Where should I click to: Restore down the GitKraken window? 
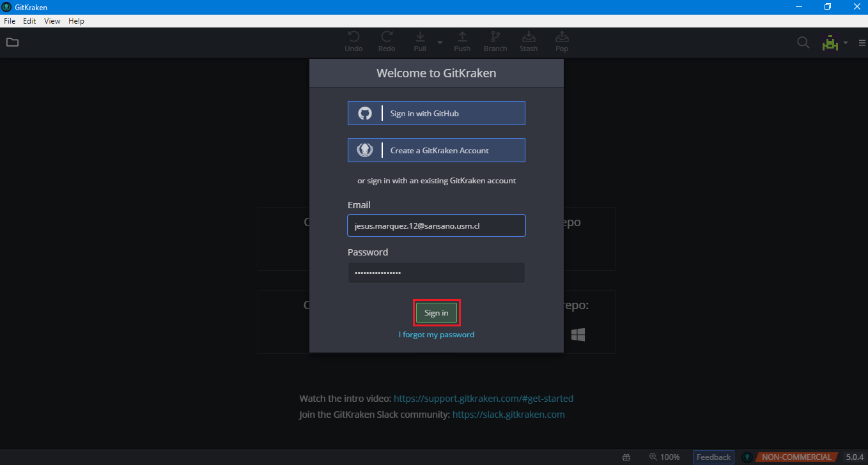(828, 7)
